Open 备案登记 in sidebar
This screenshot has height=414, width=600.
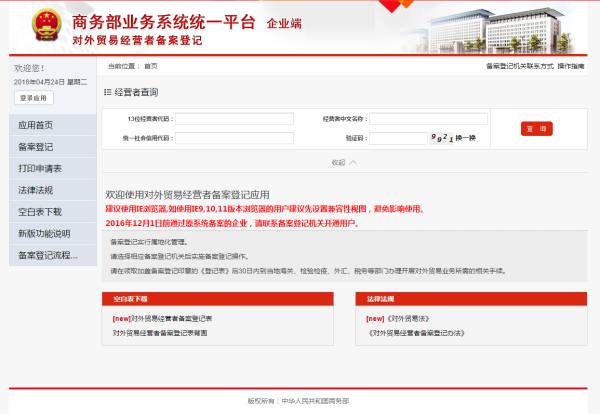(x=53, y=147)
